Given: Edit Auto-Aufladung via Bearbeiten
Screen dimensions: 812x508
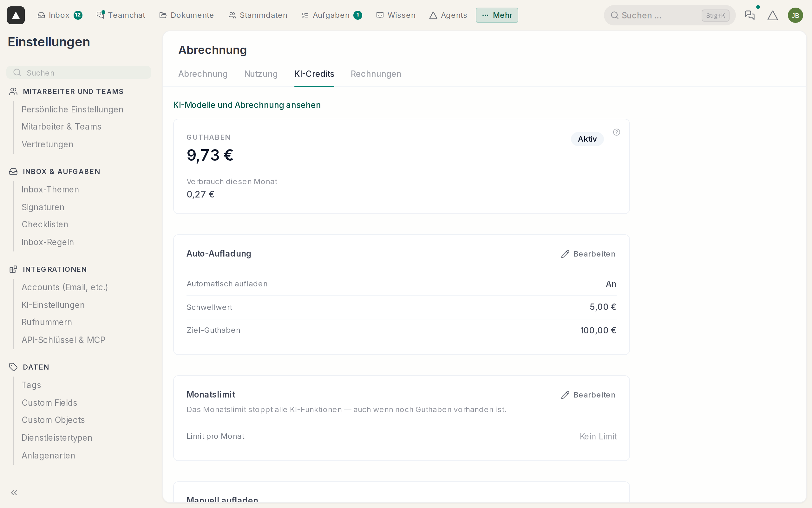Looking at the screenshot, I should [x=588, y=254].
